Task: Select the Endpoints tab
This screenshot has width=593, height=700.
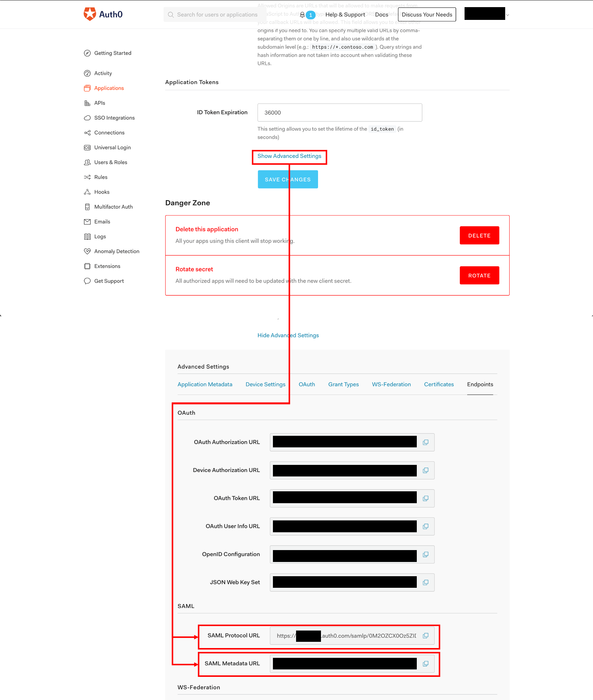Action: pos(480,384)
